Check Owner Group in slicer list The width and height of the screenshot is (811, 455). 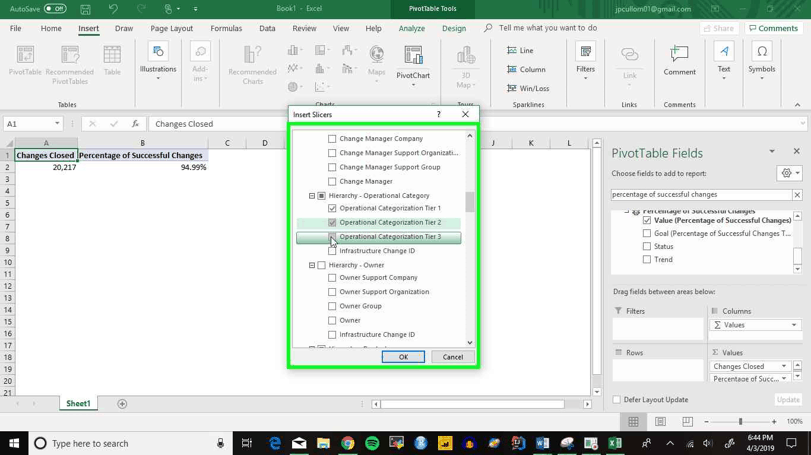332,306
